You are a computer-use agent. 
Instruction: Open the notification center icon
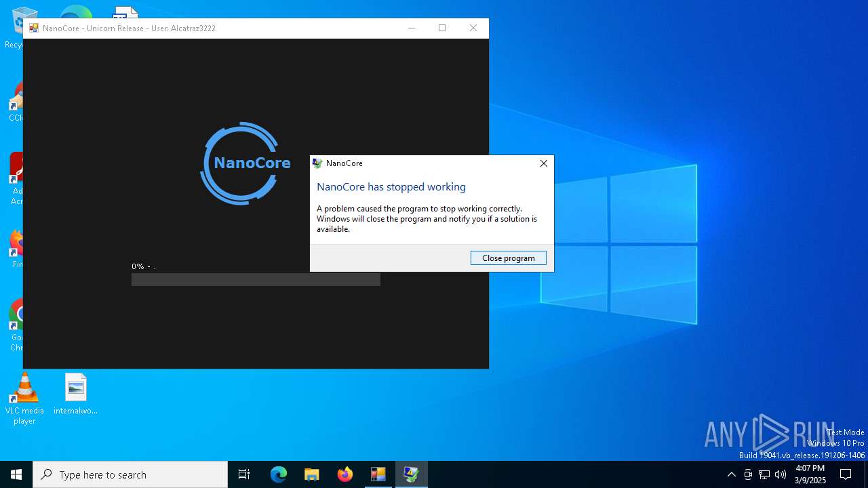(846, 474)
